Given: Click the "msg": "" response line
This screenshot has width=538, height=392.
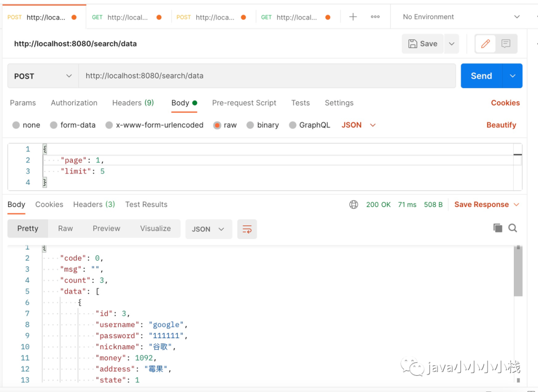Looking at the screenshot, I should [x=82, y=269].
